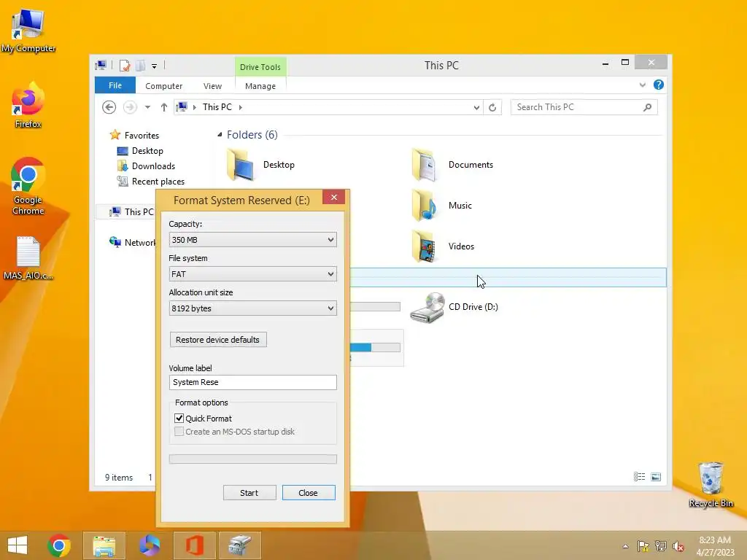
Task: Open the Manage ribbon tab
Action: pos(260,86)
